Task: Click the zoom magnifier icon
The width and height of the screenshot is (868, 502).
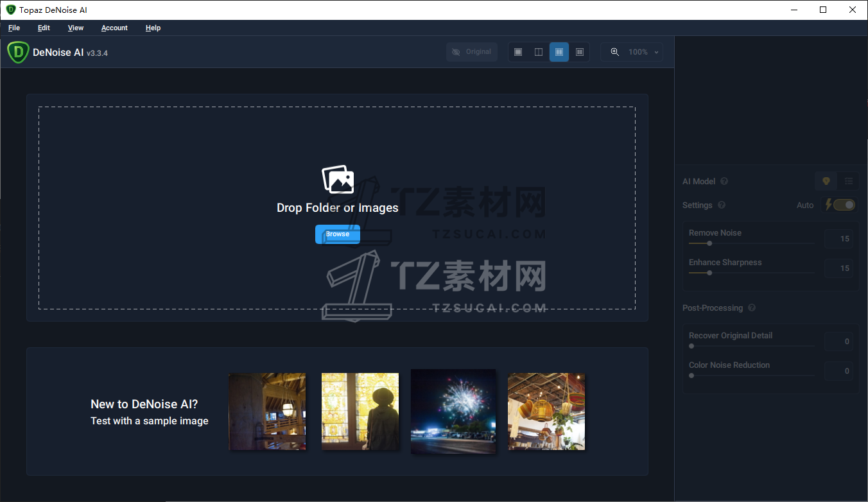Action: [615, 52]
